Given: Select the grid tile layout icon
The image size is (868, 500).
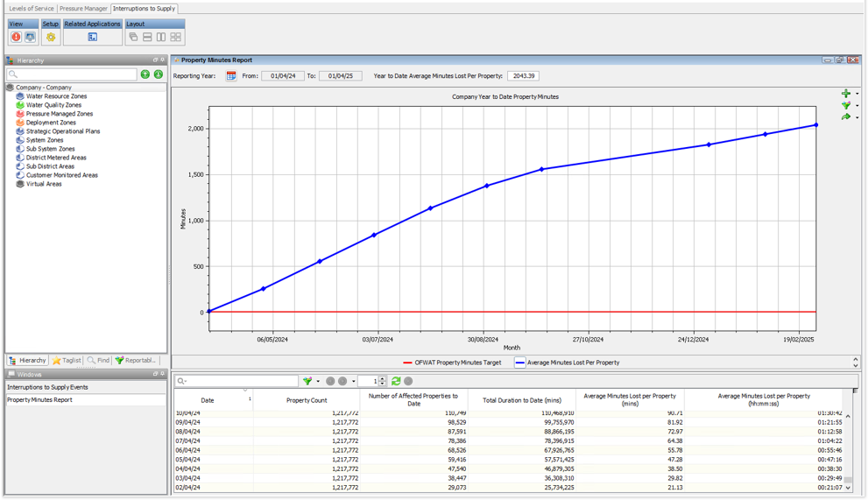Looking at the screenshot, I should (175, 37).
